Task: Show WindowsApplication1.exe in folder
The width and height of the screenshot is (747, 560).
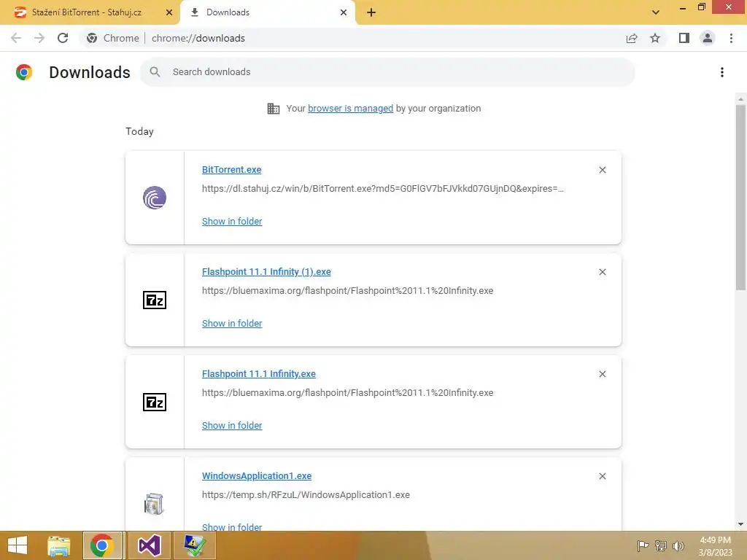Action: tap(232, 527)
